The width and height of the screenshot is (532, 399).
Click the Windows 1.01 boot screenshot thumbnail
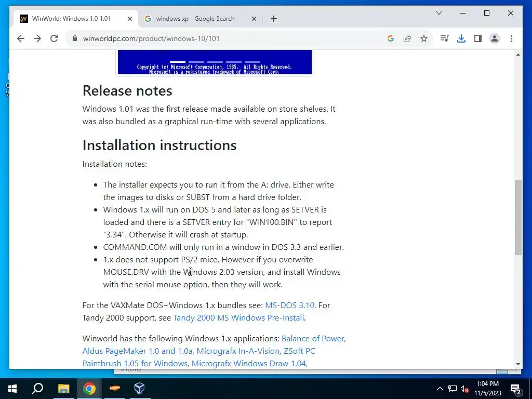coord(215,62)
